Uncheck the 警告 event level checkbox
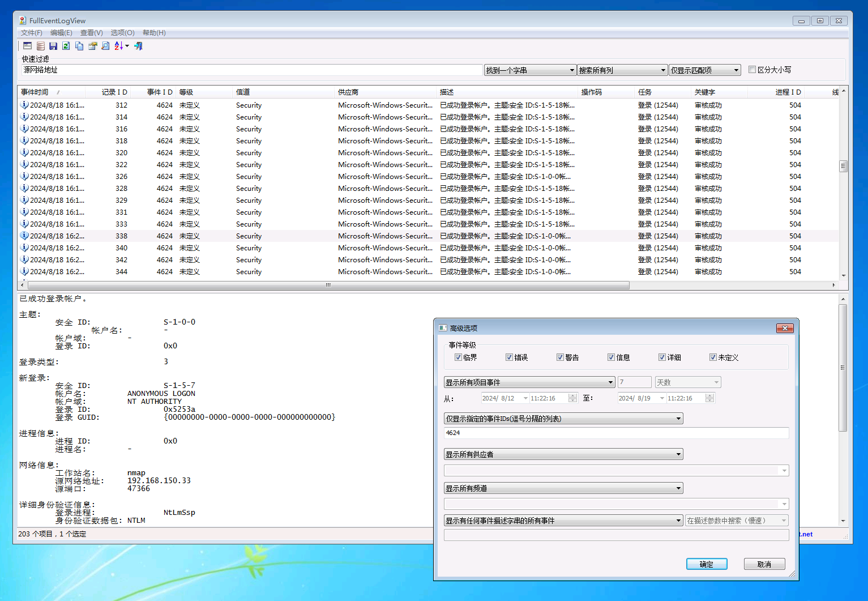 (560, 357)
